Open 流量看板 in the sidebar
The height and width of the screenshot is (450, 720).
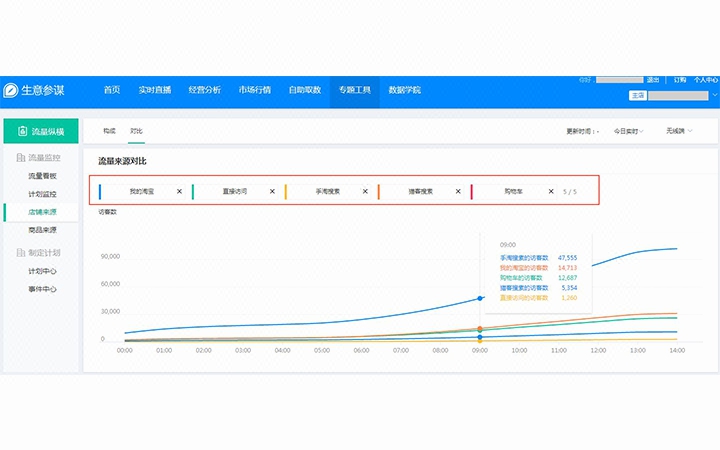[42, 176]
